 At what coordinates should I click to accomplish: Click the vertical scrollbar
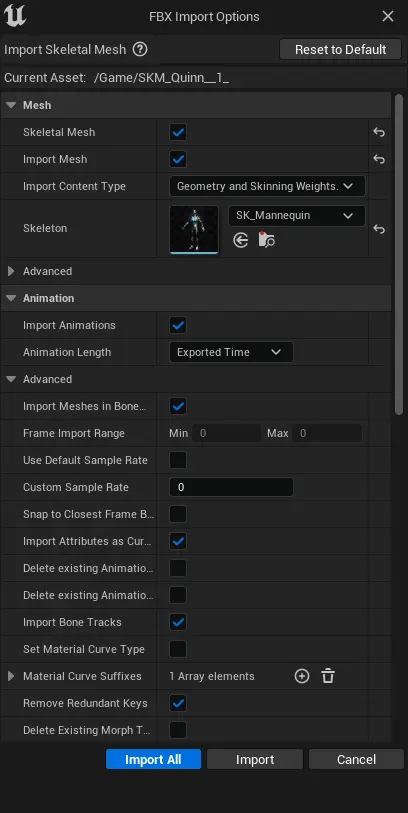(x=399, y=254)
